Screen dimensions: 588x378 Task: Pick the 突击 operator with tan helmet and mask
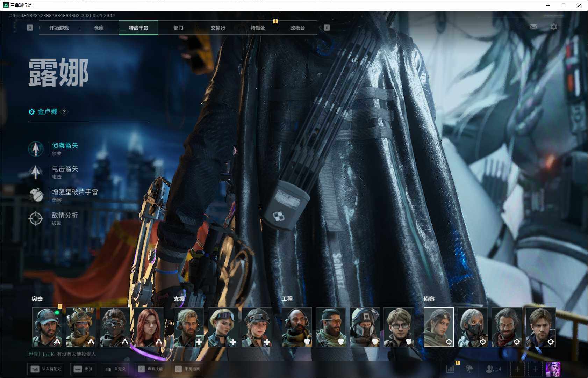tap(81, 327)
